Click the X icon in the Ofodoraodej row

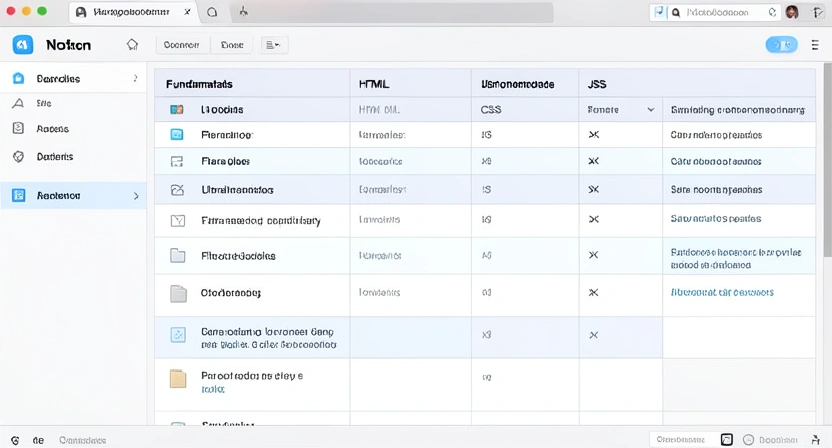click(594, 292)
